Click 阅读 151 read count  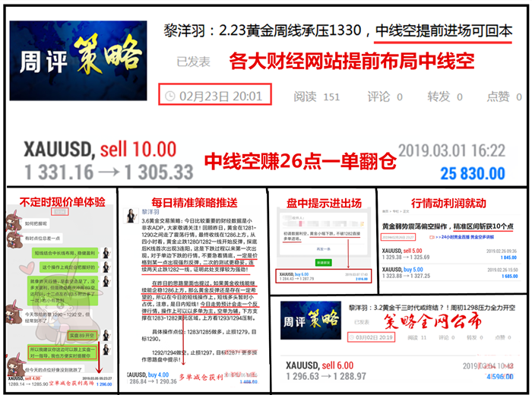click(x=316, y=96)
